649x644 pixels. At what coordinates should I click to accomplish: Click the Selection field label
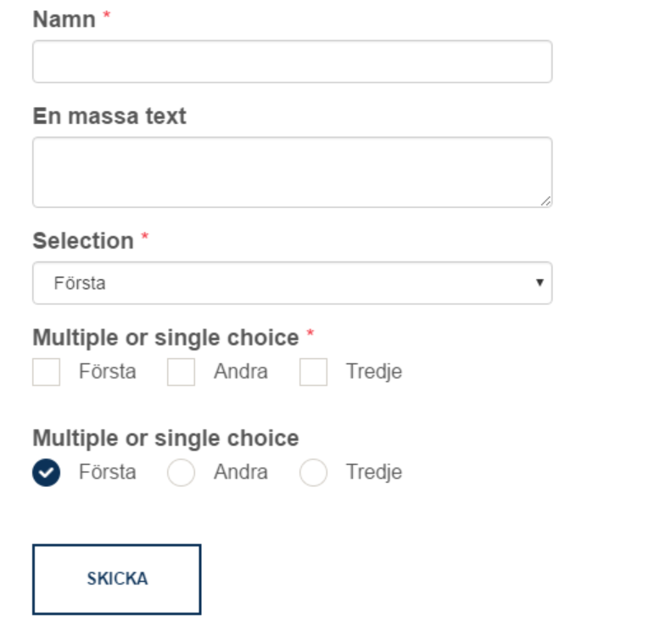coord(83,241)
